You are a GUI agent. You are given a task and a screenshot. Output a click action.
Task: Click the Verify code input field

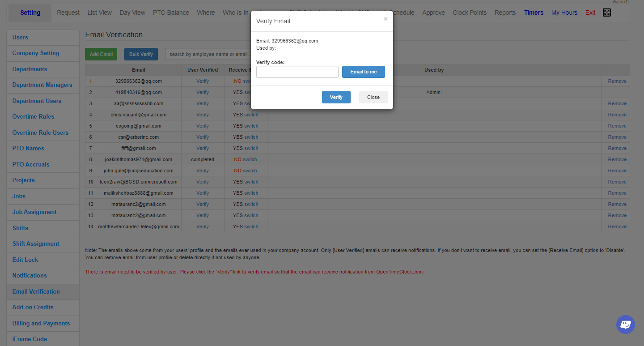coord(297,72)
